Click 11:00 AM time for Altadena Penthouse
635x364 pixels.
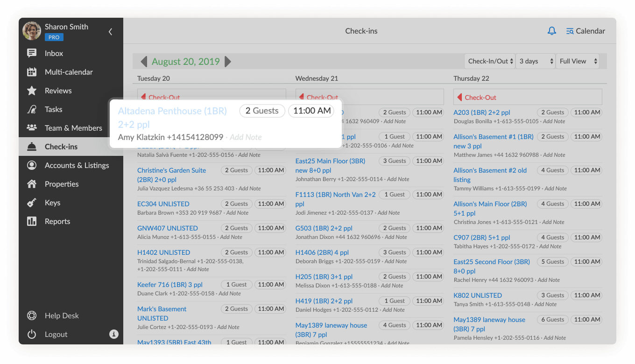pos(311,111)
